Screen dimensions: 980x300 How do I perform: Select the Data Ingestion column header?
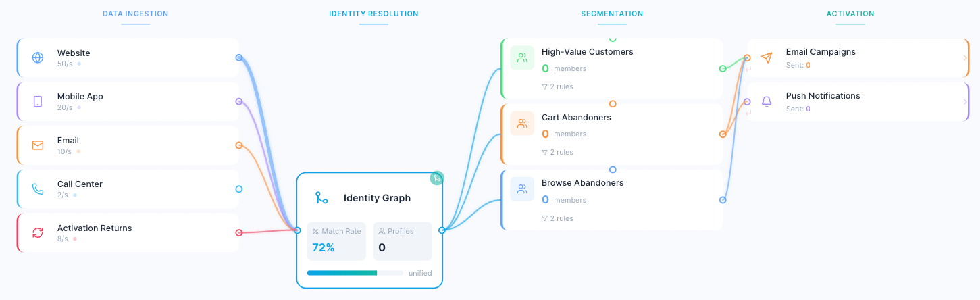point(136,14)
